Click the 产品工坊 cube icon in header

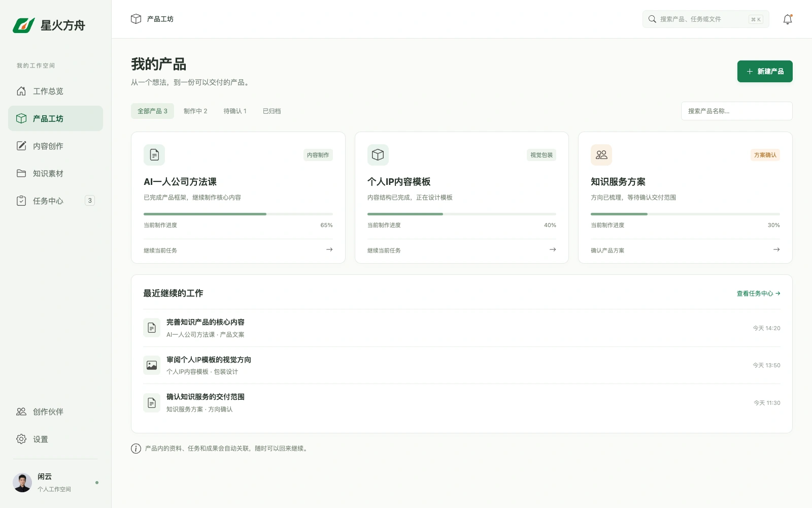(136, 19)
